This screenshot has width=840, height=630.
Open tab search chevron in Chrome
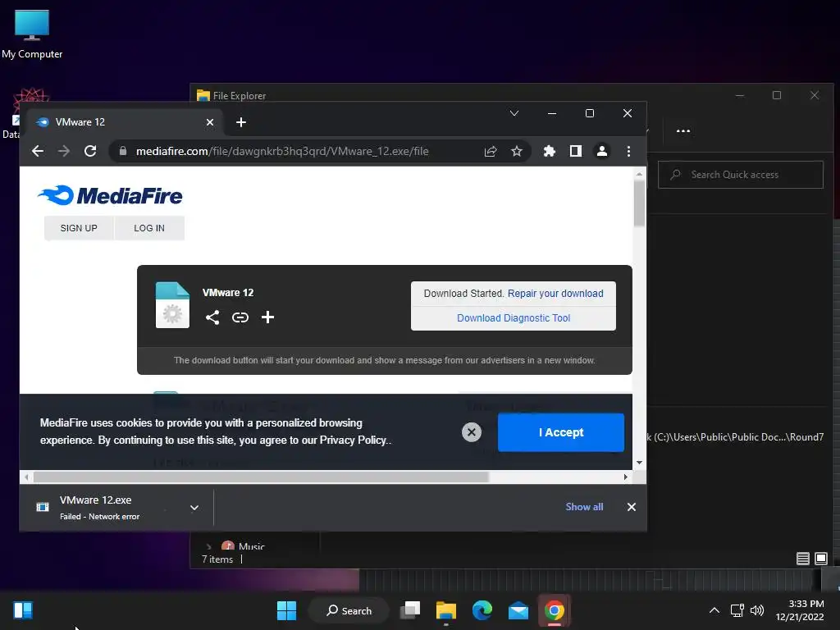pos(514,113)
